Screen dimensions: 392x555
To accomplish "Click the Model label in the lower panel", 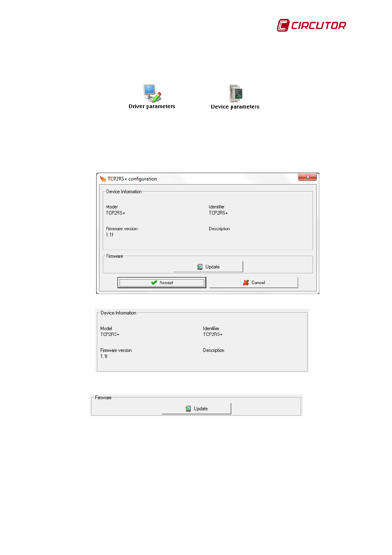I will pos(106,328).
